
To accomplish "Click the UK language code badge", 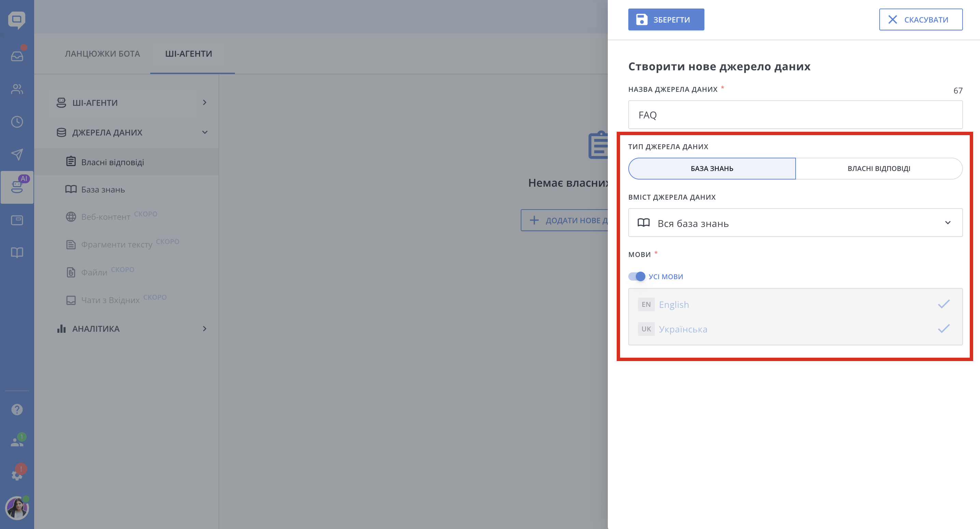I will coord(646,329).
